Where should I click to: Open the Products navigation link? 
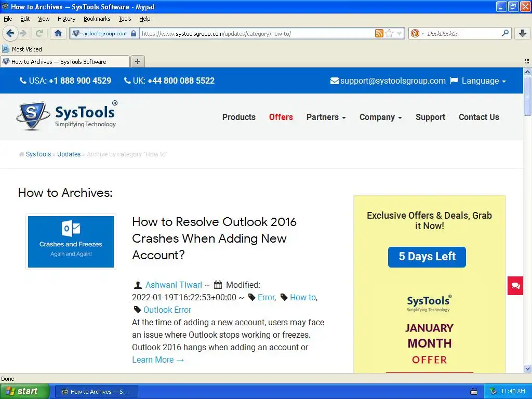(x=239, y=117)
